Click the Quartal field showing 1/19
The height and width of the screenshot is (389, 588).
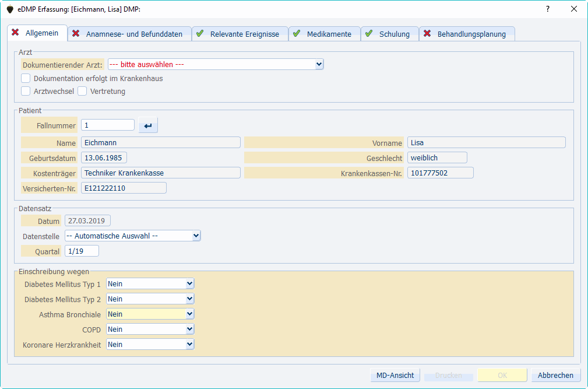[82, 251]
